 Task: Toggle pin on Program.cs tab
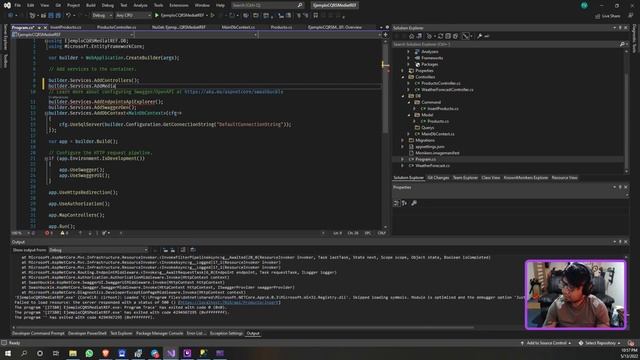39,27
